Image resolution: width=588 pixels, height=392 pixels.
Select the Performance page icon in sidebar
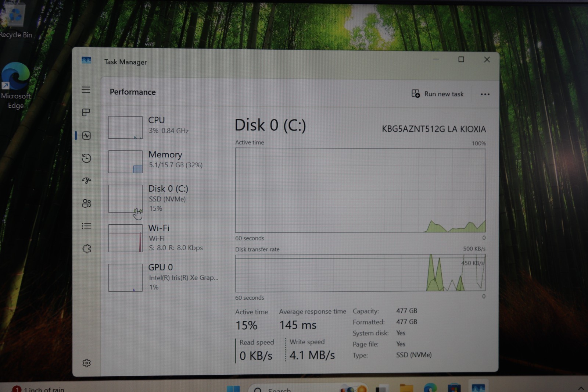(x=86, y=136)
